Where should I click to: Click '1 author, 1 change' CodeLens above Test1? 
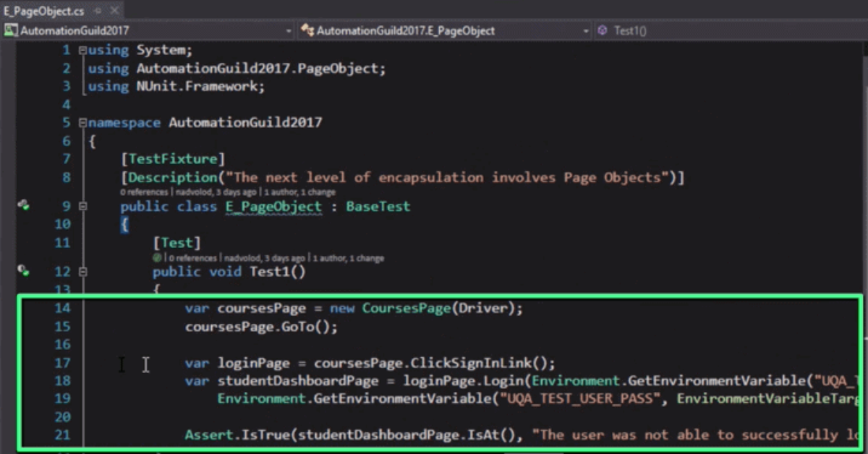(349, 258)
